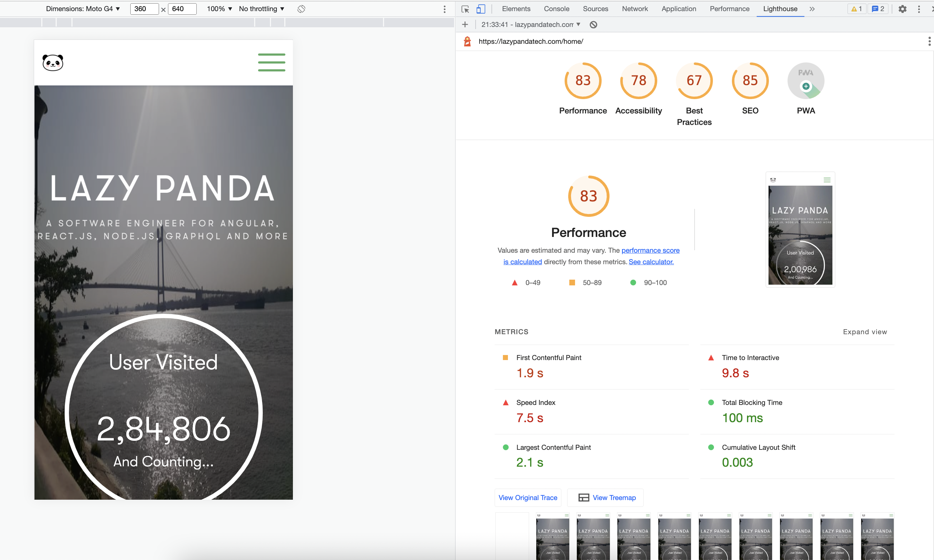Screen dimensions: 934x560
Task: Clear all Lighthouse reports icon
Action: click(x=593, y=25)
